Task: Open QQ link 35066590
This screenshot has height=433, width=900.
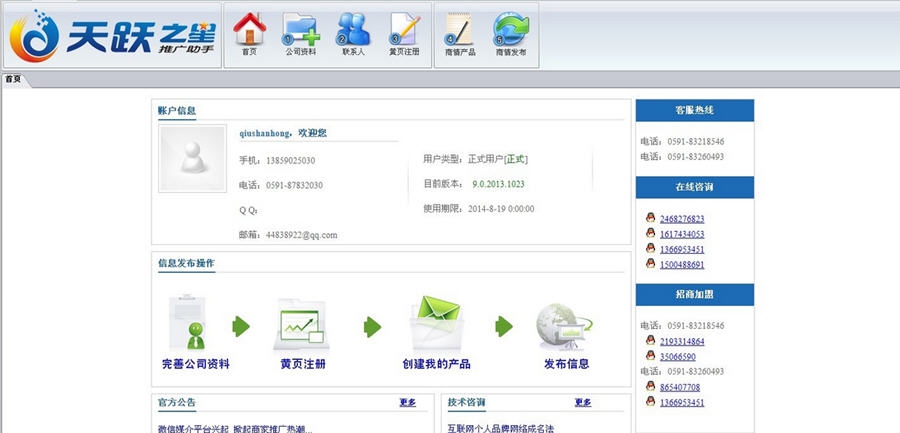Action: point(678,357)
